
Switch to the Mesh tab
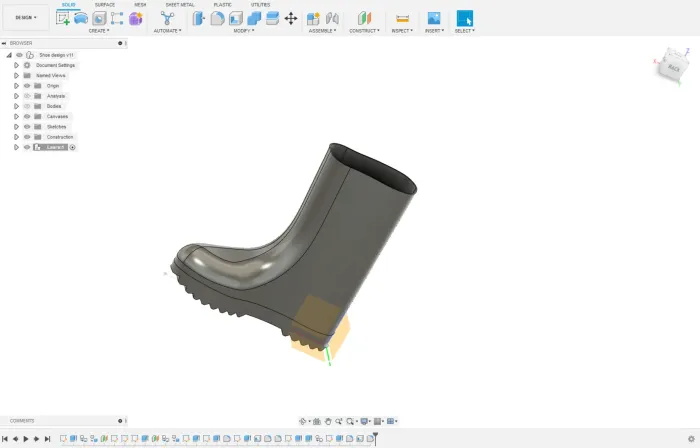point(140,4)
